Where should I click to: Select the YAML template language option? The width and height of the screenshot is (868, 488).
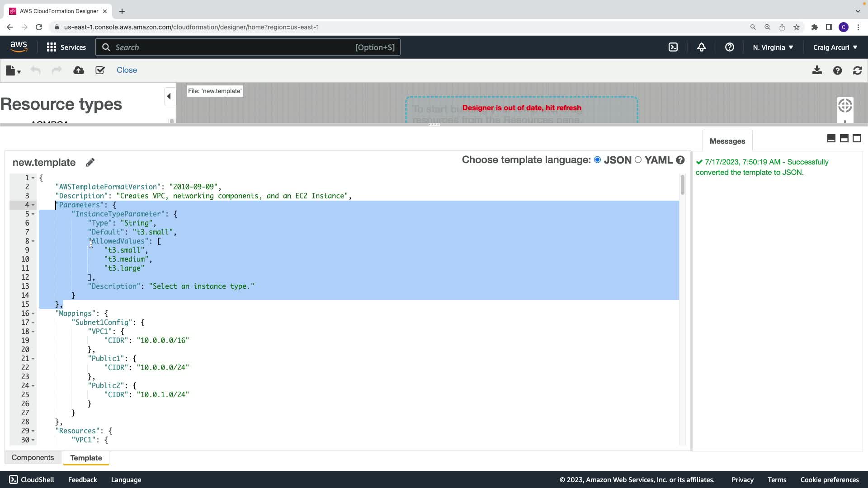(638, 160)
